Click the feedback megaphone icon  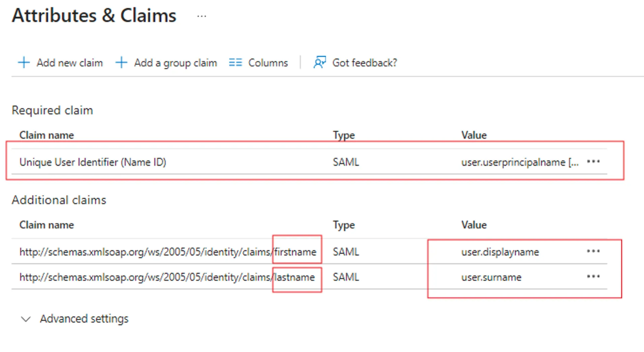click(319, 62)
